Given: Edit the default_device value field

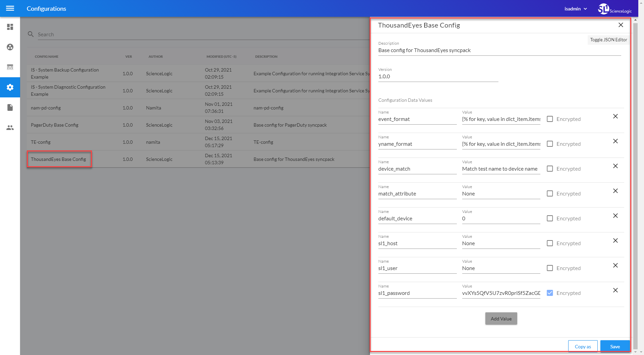Looking at the screenshot, I should coord(501,219).
